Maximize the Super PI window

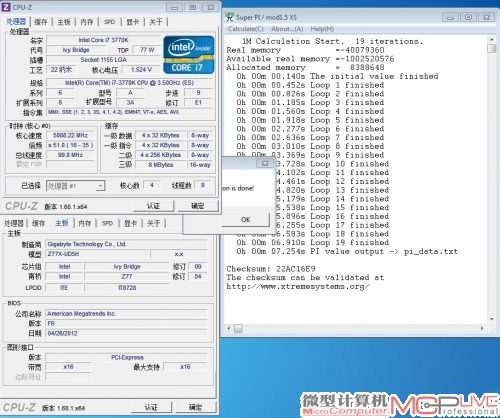click(x=468, y=17)
